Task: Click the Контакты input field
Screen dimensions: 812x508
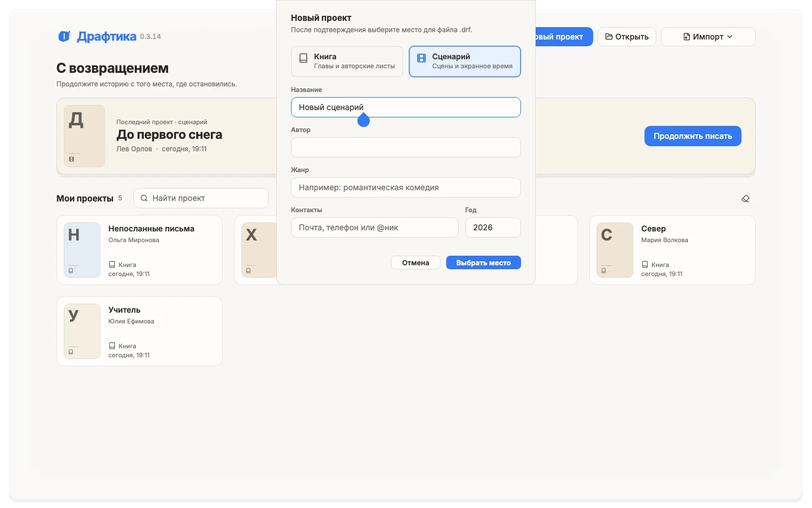Action: coord(374,227)
